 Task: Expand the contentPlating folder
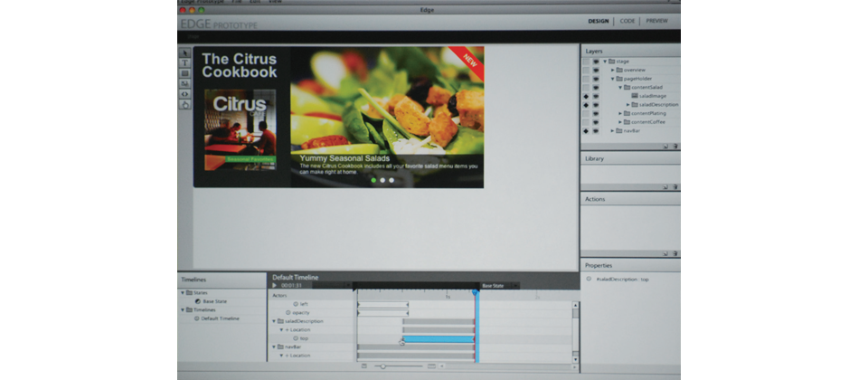620,114
